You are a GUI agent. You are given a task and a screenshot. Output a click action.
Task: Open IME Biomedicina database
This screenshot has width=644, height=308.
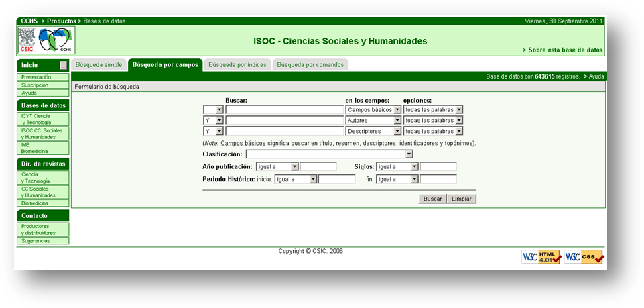click(43, 148)
